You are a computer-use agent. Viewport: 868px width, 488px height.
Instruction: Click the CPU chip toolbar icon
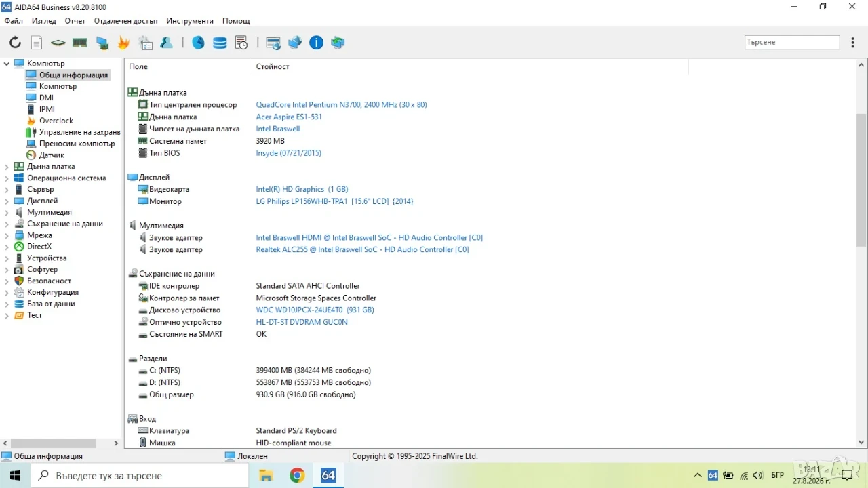point(58,43)
